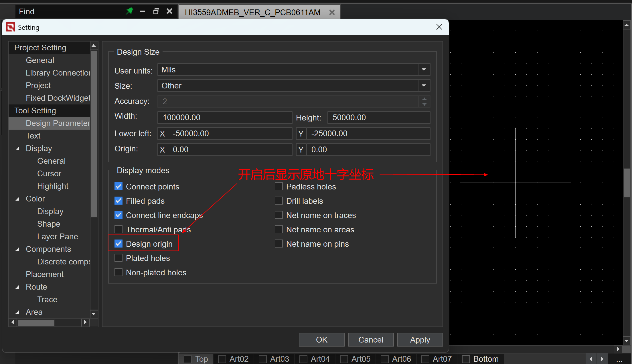
Task: Select the Bottom layer tab
Action: (x=485, y=359)
